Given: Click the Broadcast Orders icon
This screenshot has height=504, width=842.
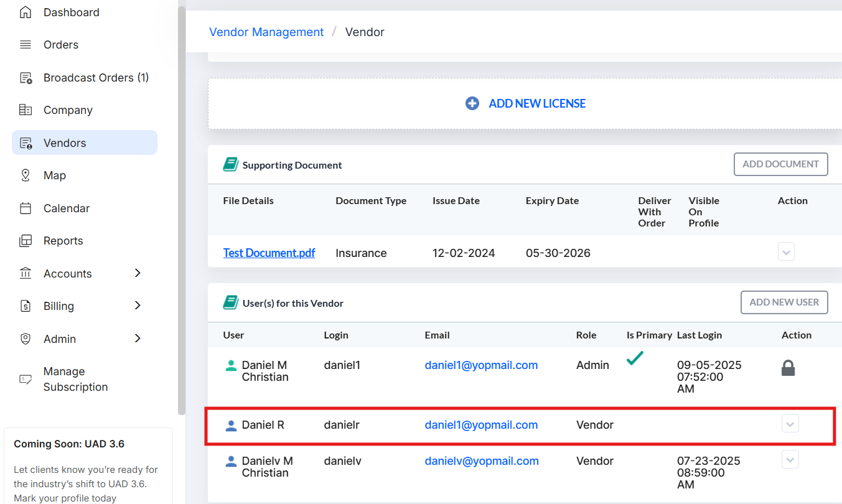Looking at the screenshot, I should [x=26, y=78].
